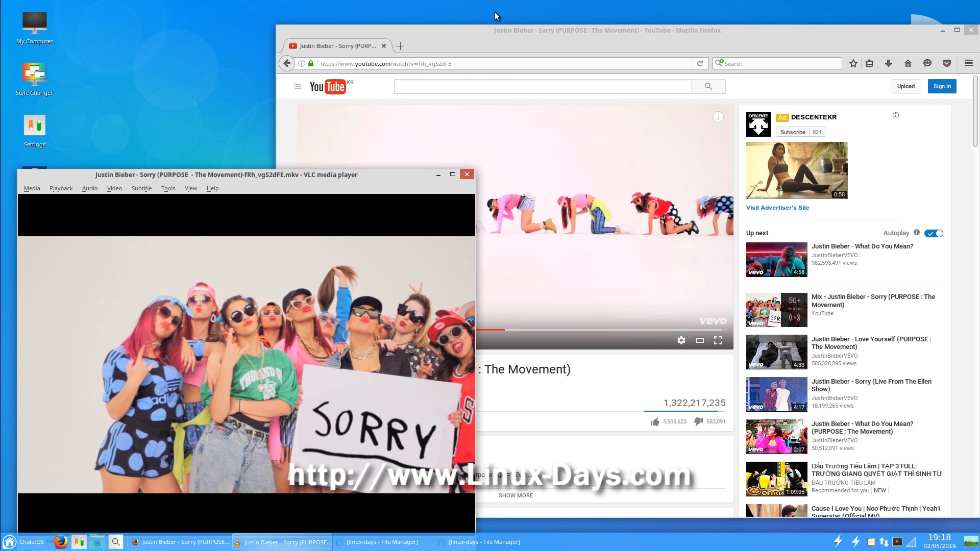
Task: Open VLC Help menu
Action: (212, 188)
